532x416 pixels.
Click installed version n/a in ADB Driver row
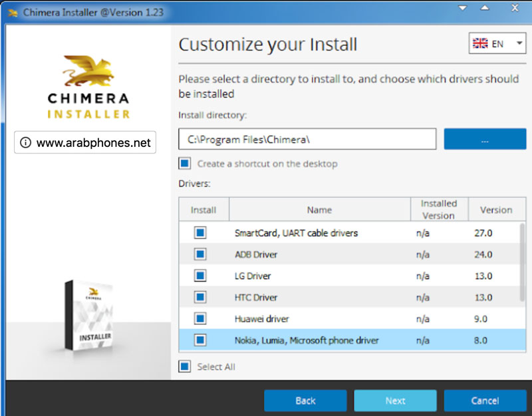[423, 255]
